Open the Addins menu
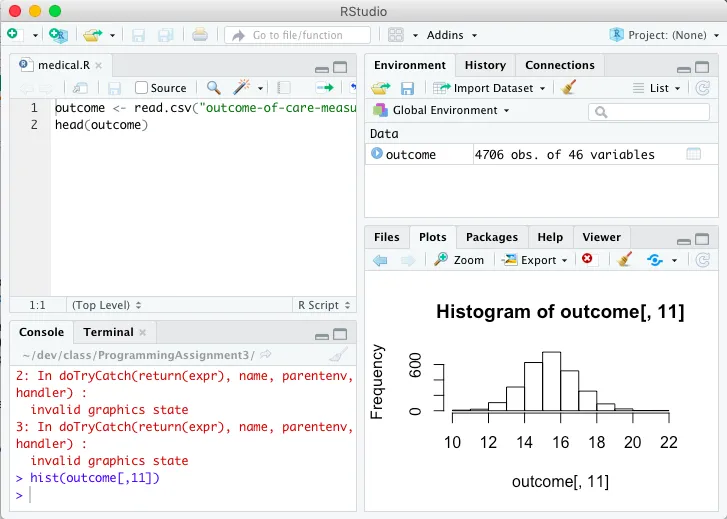 tap(452, 35)
